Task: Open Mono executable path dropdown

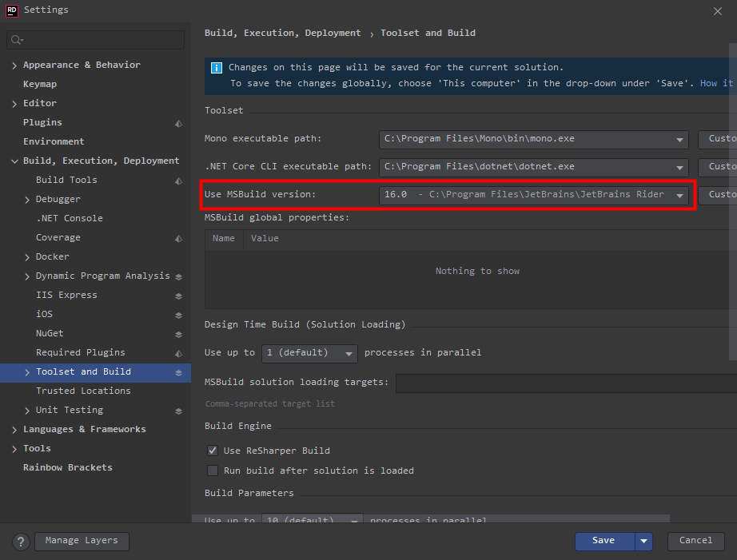Action: [679, 140]
